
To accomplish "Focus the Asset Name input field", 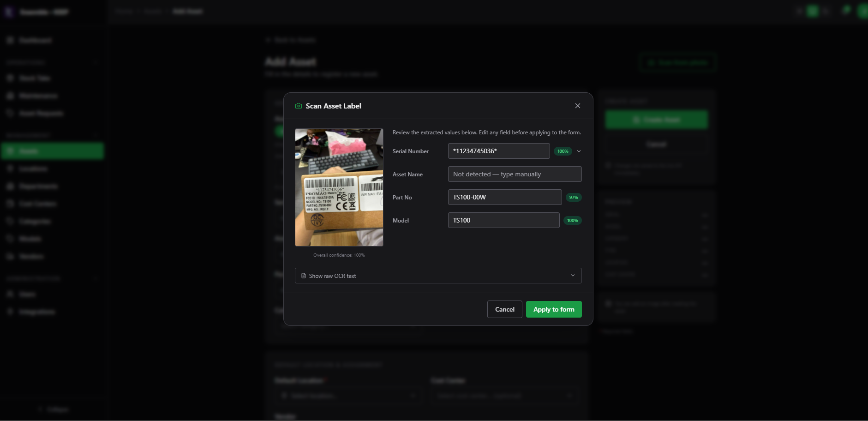I will pos(515,174).
